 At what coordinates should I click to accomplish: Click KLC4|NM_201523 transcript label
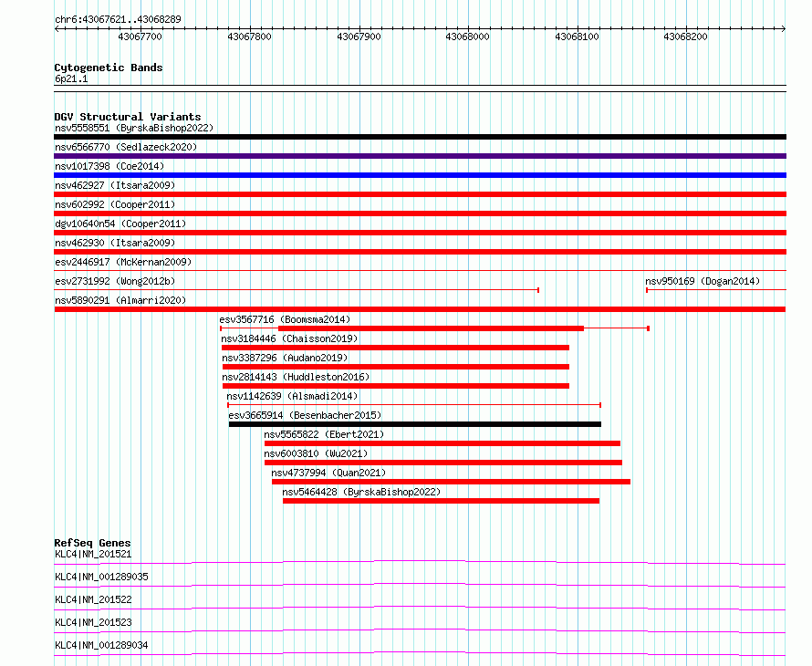tap(93, 622)
